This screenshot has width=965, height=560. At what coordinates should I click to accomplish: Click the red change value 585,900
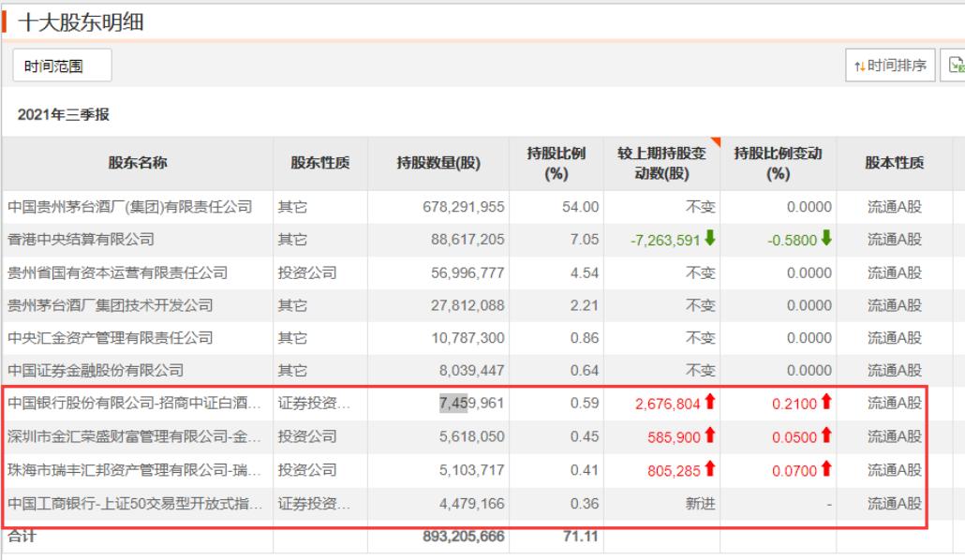pos(674,437)
